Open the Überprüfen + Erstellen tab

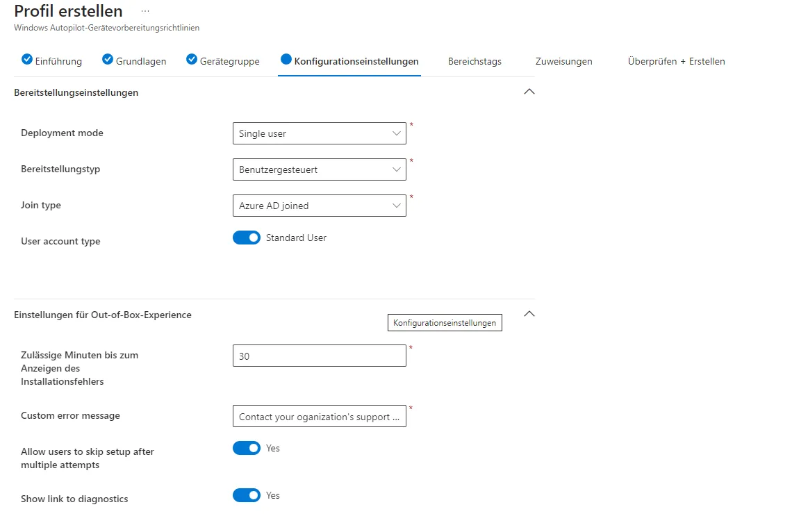pyautogui.click(x=676, y=62)
